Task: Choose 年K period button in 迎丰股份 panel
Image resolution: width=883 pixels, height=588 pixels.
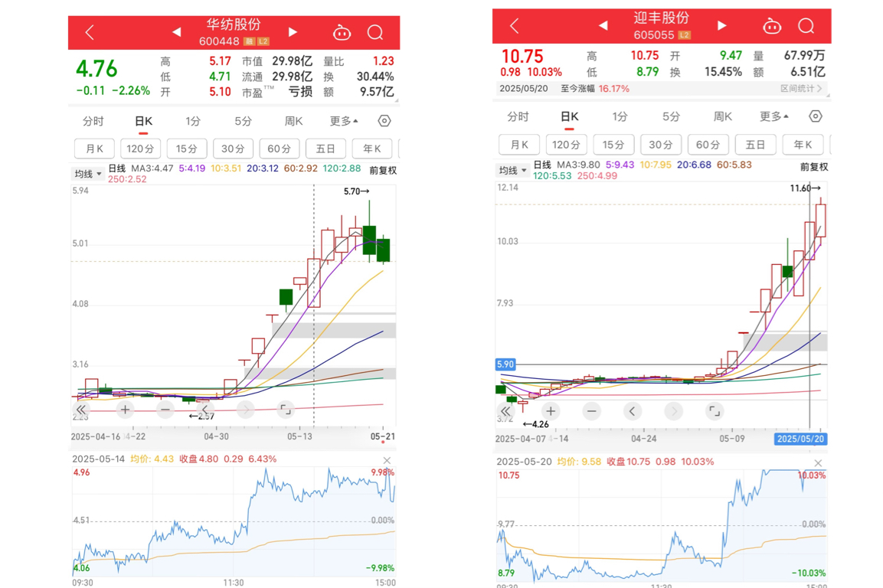Action: pyautogui.click(x=803, y=145)
